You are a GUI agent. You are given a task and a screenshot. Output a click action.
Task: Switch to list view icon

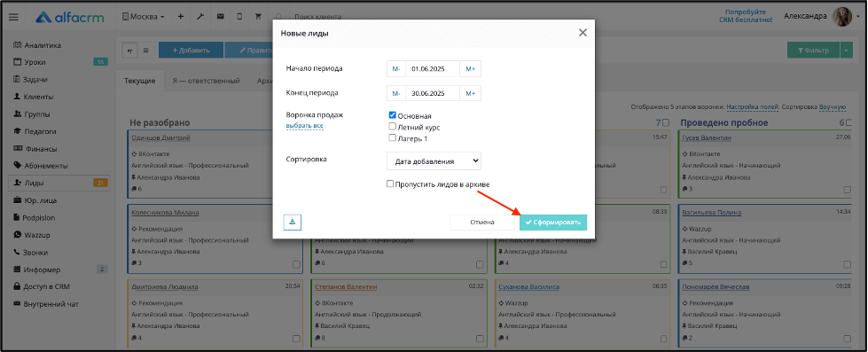(x=146, y=50)
